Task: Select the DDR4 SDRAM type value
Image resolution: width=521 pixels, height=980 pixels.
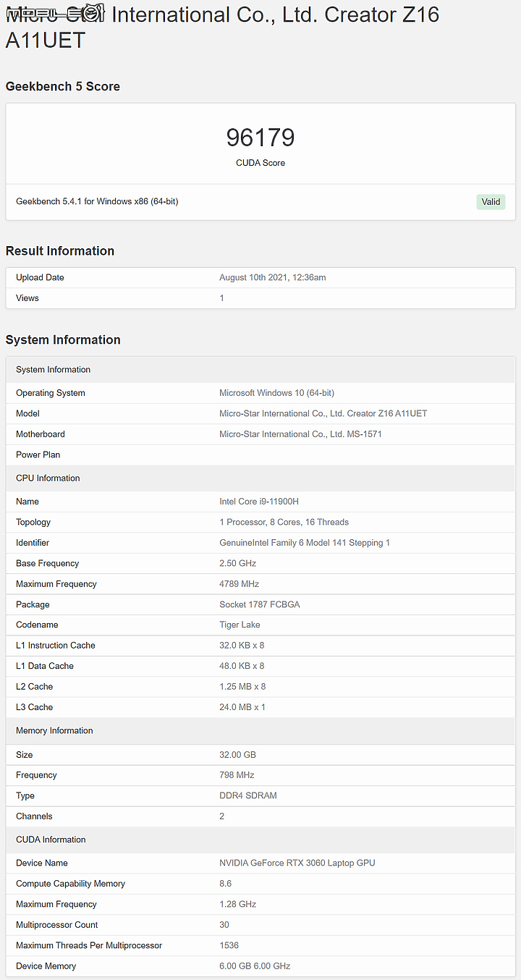Action: (248, 795)
